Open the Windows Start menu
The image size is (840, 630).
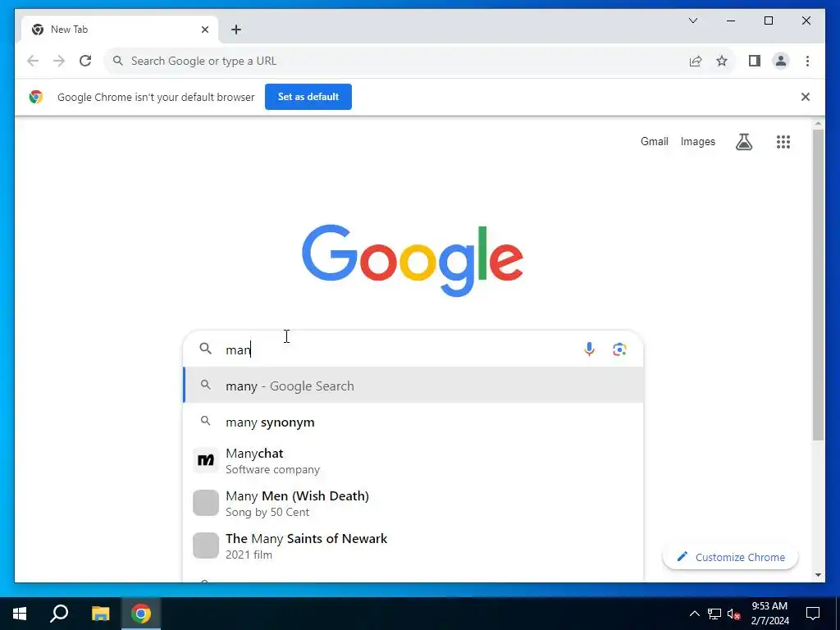click(x=20, y=614)
